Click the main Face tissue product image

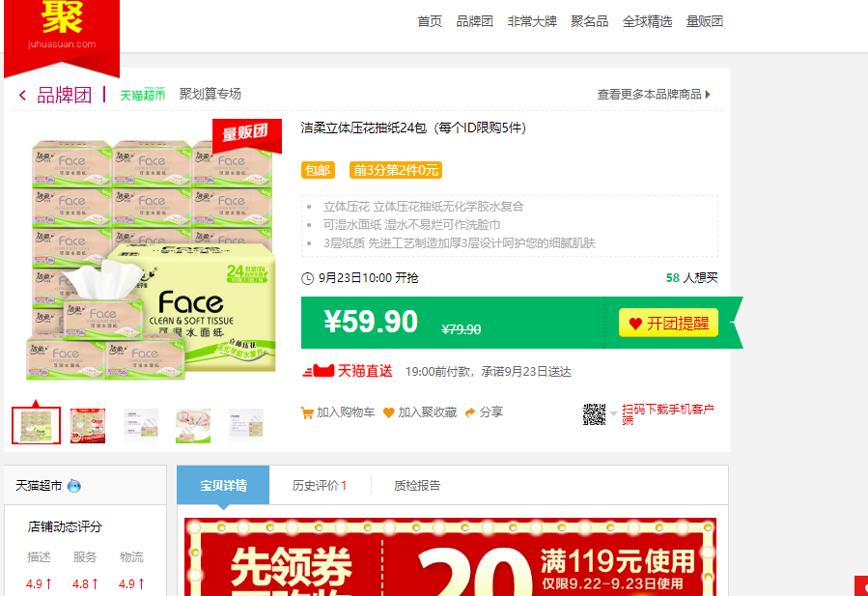click(150, 258)
